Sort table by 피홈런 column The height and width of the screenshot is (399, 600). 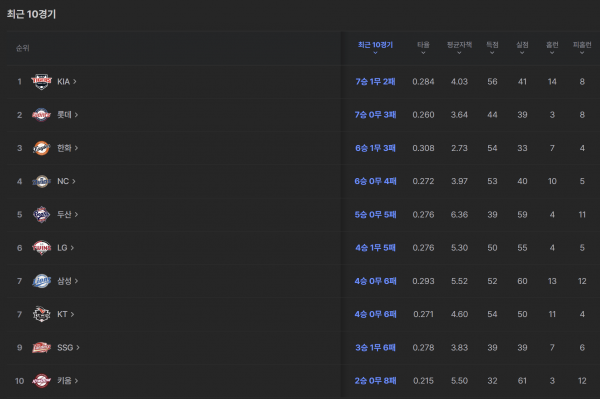coord(582,48)
